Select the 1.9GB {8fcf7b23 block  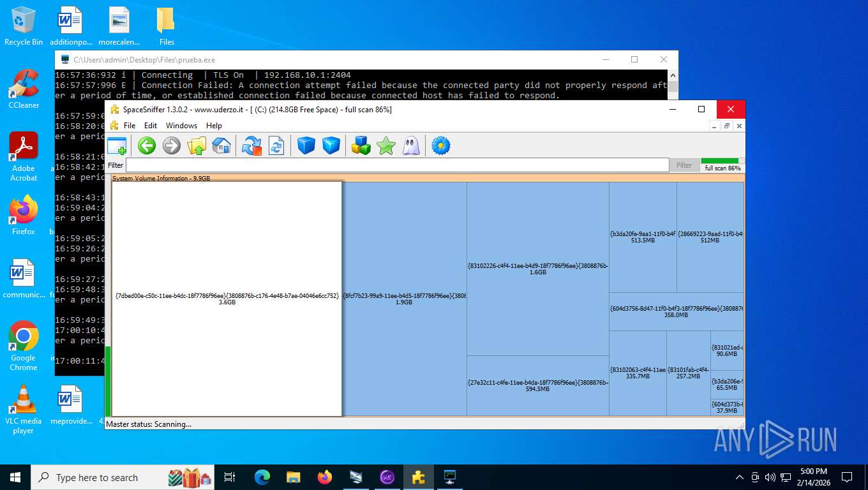click(405, 299)
